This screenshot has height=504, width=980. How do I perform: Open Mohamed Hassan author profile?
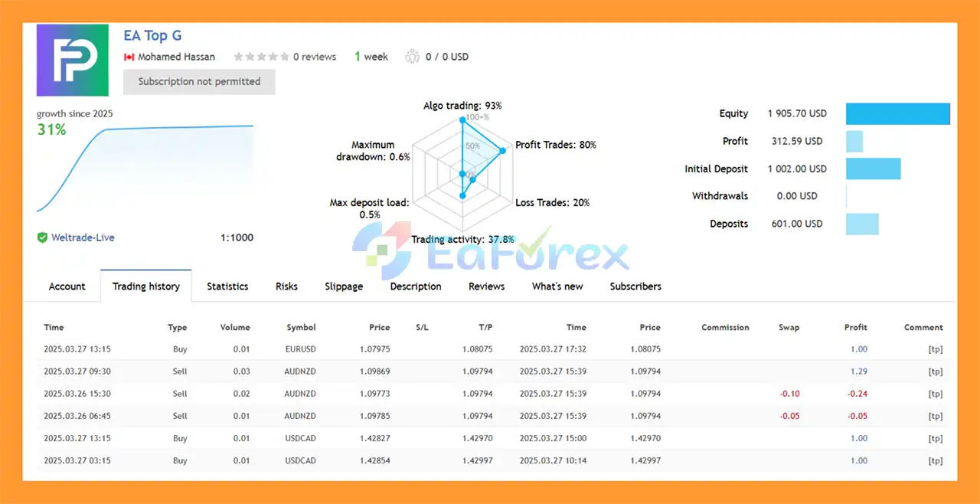(x=176, y=57)
